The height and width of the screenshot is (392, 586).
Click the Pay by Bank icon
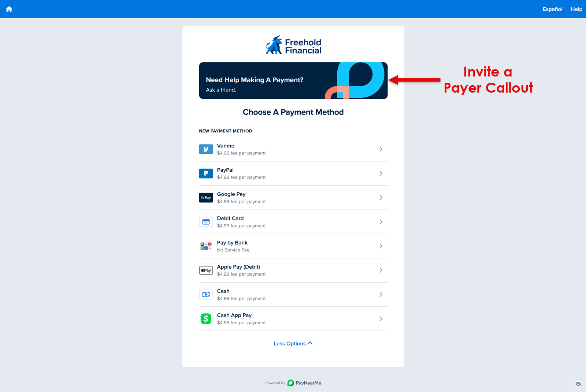coord(206,246)
